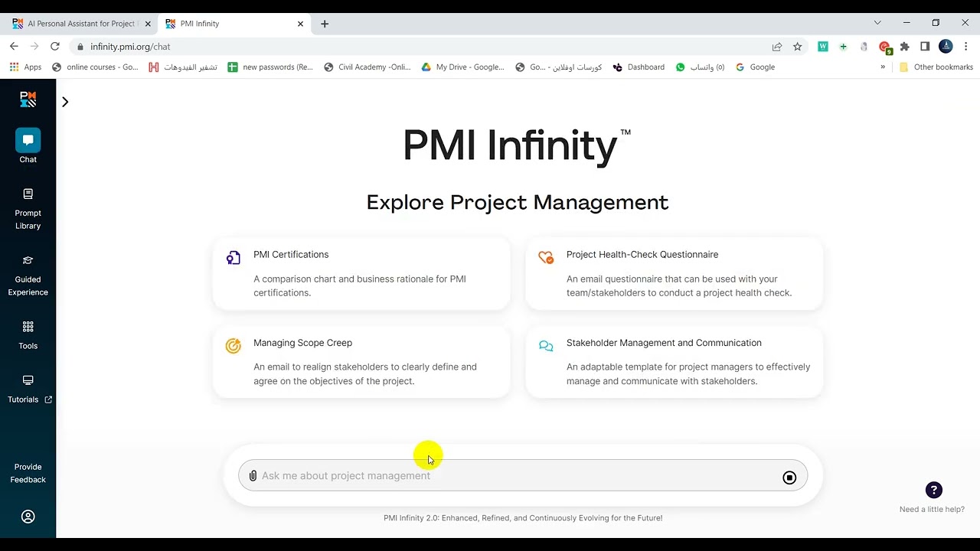Bookmark this page with the star icon
980x551 pixels.
tap(797, 47)
